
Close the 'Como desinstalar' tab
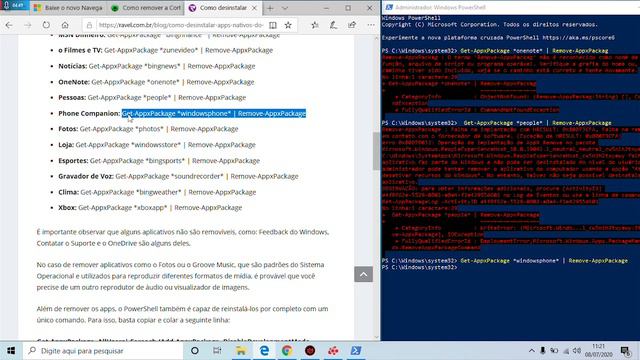(254, 8)
